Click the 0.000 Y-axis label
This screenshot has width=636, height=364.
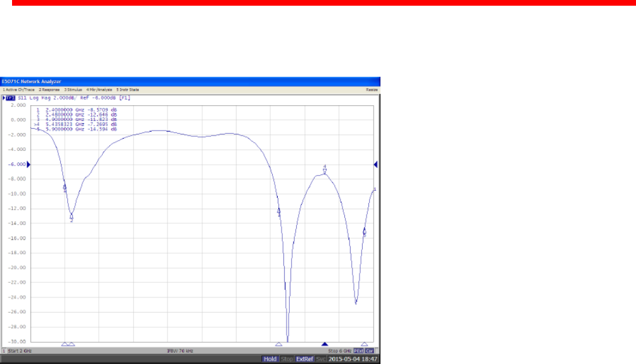pyautogui.click(x=18, y=120)
